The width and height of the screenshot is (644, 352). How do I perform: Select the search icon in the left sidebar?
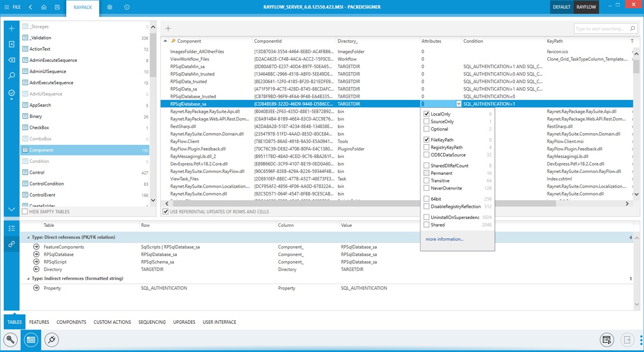pyautogui.click(x=11, y=75)
